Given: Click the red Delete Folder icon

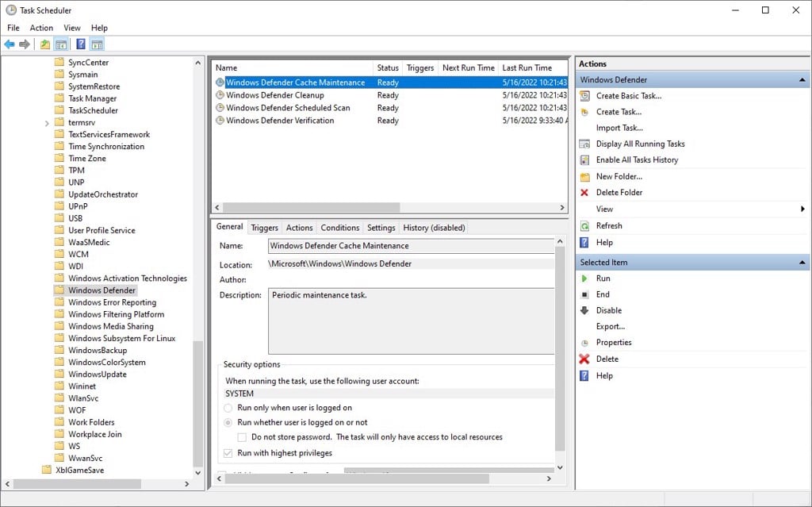Looking at the screenshot, I should (584, 193).
